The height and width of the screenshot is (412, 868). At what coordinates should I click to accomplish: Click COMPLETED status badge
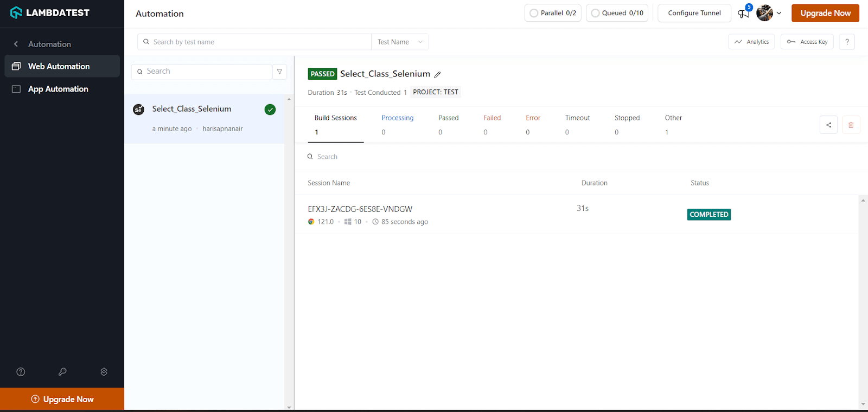tap(709, 215)
